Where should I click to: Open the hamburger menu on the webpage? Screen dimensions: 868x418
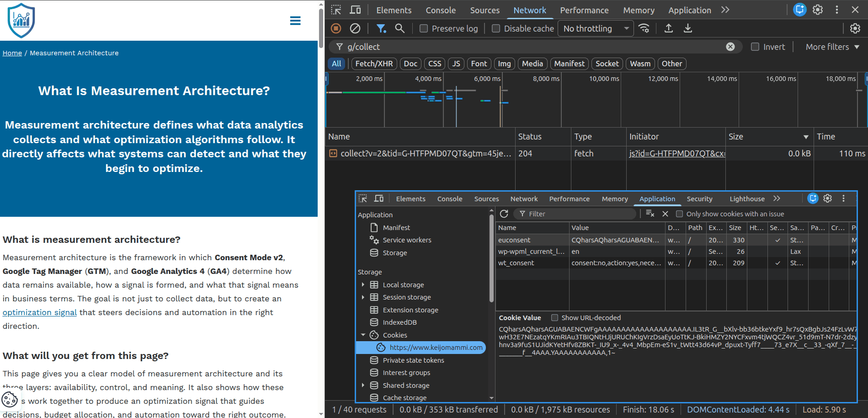pos(295,21)
